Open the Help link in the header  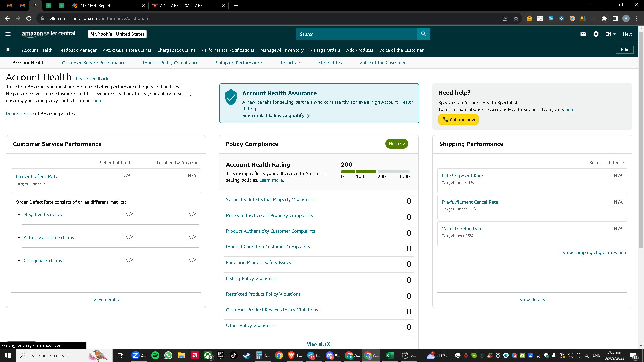[x=627, y=34]
